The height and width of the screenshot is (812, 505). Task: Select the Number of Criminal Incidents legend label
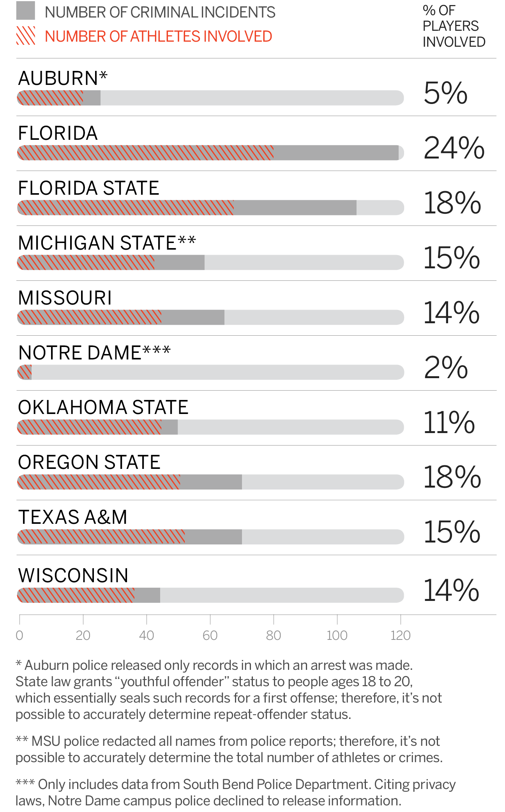coord(160,12)
